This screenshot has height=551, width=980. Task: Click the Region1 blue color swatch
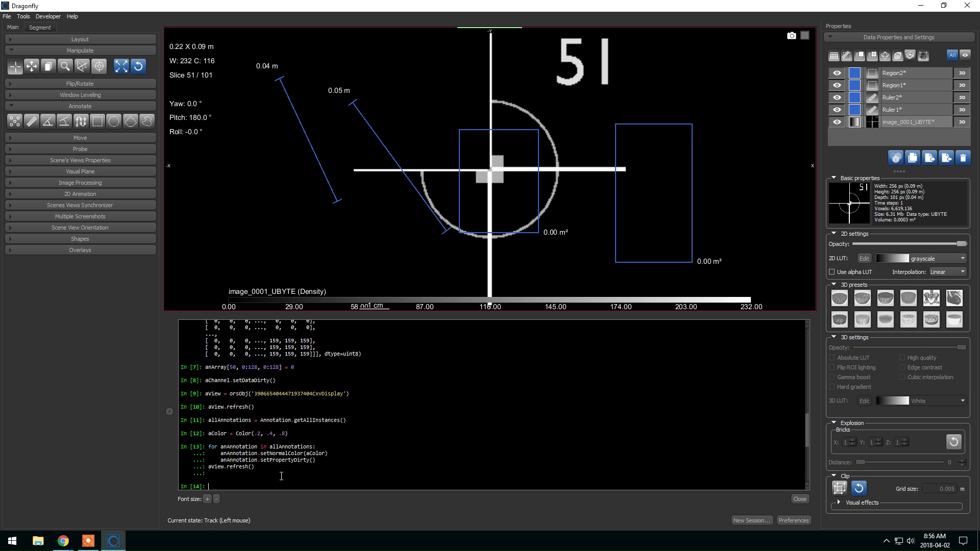[x=854, y=85]
